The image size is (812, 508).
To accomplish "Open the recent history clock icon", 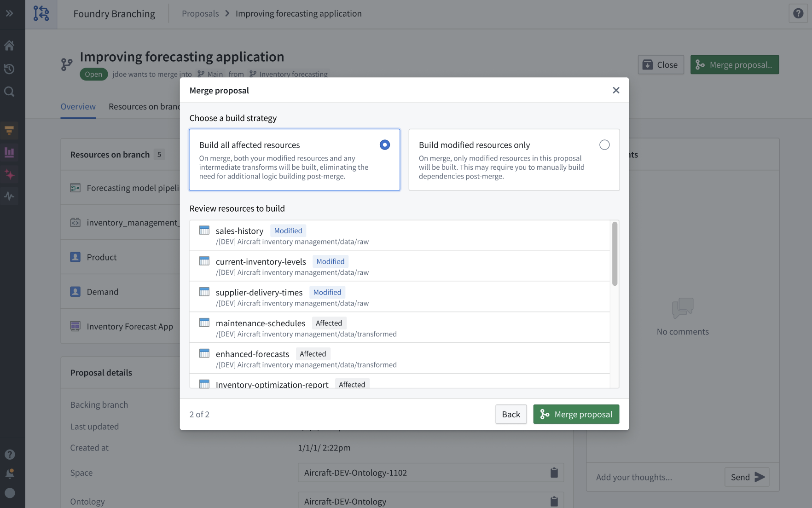I will (x=9, y=69).
